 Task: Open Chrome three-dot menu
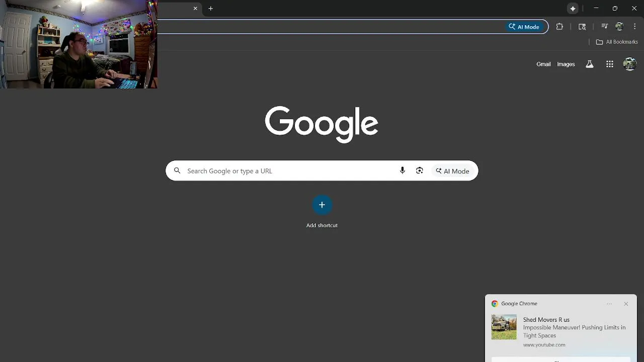[x=634, y=27]
